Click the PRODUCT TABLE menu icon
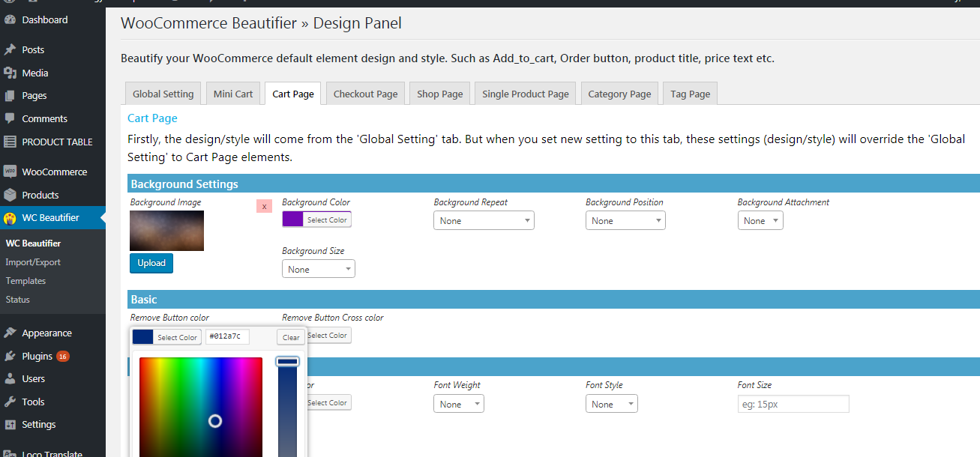This screenshot has height=457, width=980. point(10,142)
